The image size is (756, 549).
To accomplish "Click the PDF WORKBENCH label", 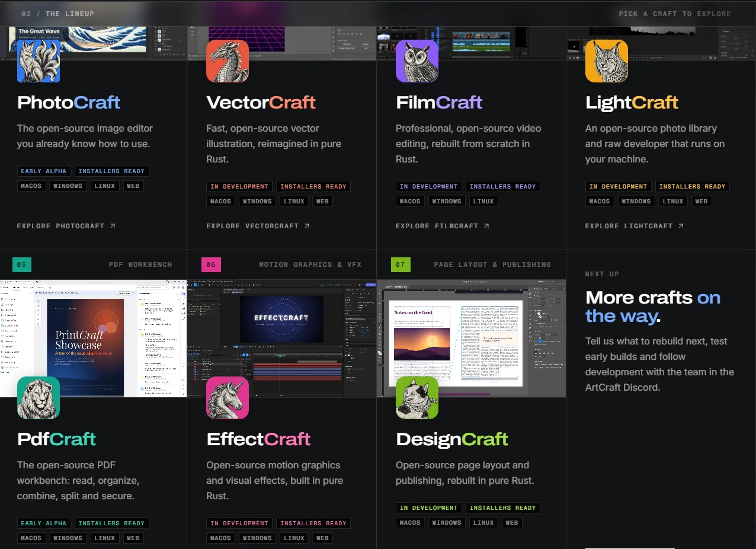I will click(140, 264).
